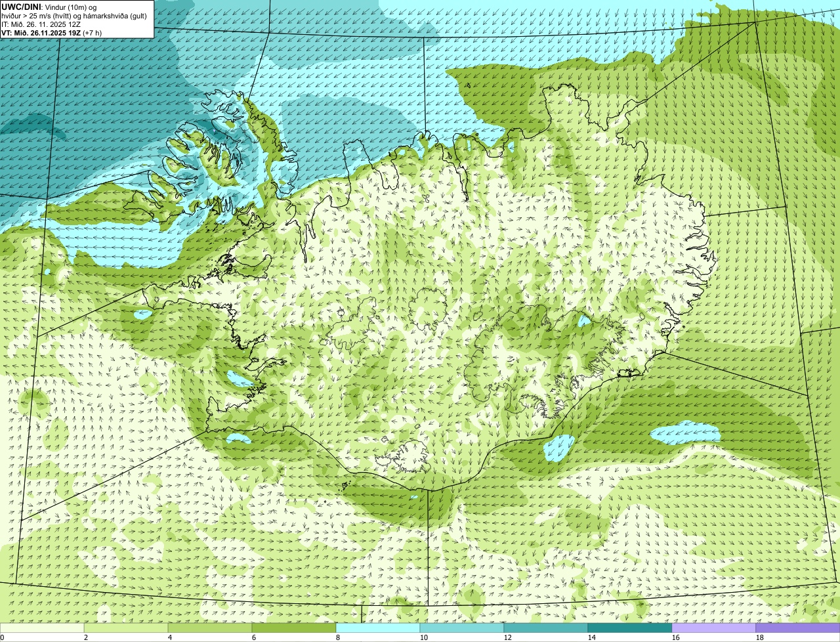Click the '0' tick label on color scale
The height and width of the screenshot is (642, 840).
[3, 637]
